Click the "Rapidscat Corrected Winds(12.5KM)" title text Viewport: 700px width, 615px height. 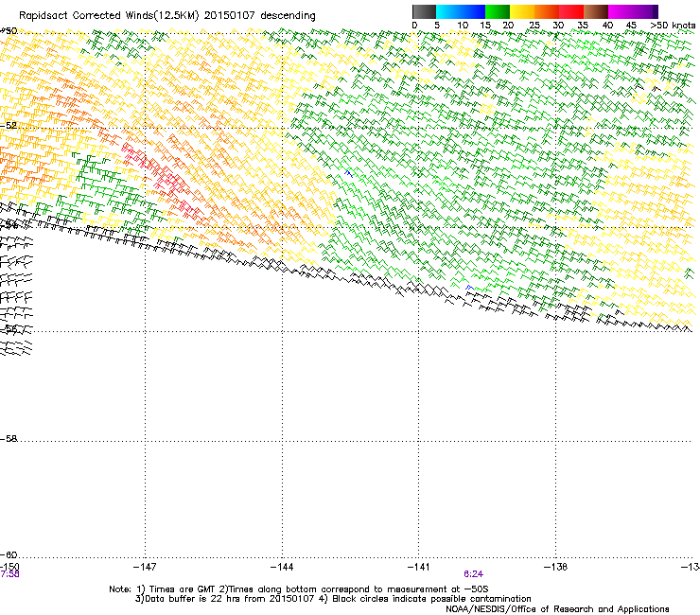(x=109, y=16)
